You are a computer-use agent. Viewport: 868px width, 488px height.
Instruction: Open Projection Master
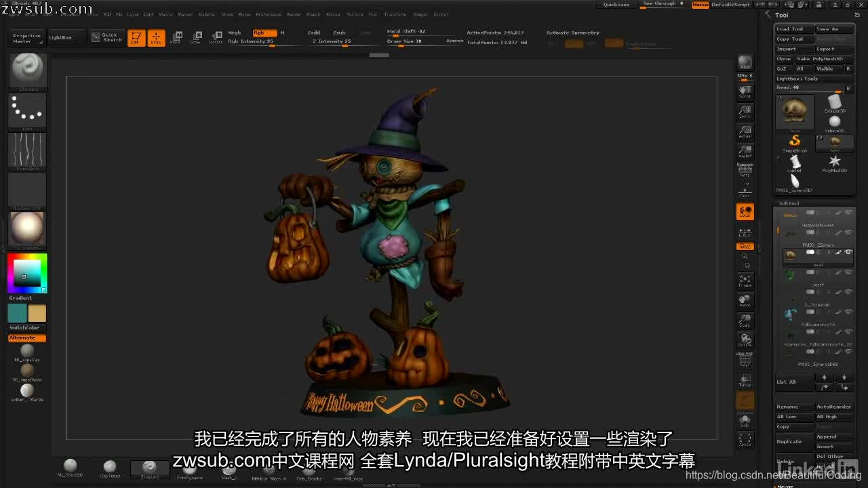(x=26, y=38)
